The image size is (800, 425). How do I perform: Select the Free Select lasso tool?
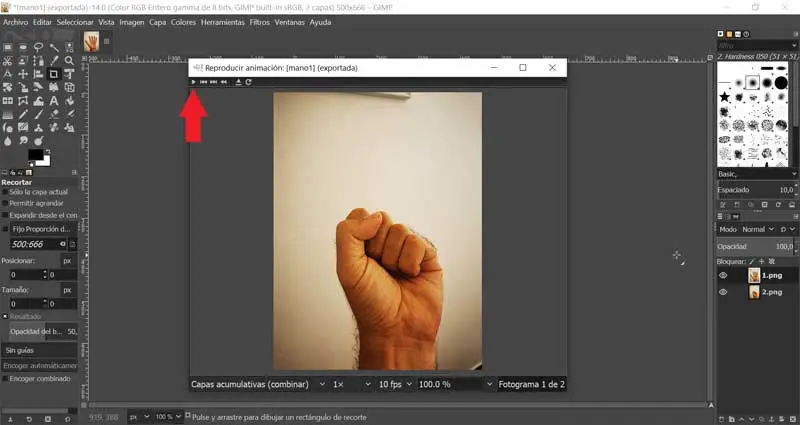point(38,47)
